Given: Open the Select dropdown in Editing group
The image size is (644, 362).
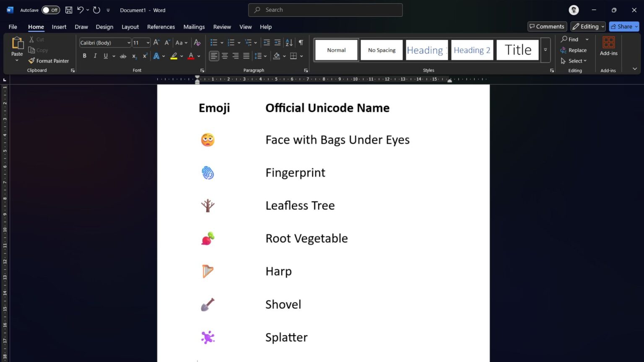Looking at the screenshot, I should pyautogui.click(x=575, y=61).
